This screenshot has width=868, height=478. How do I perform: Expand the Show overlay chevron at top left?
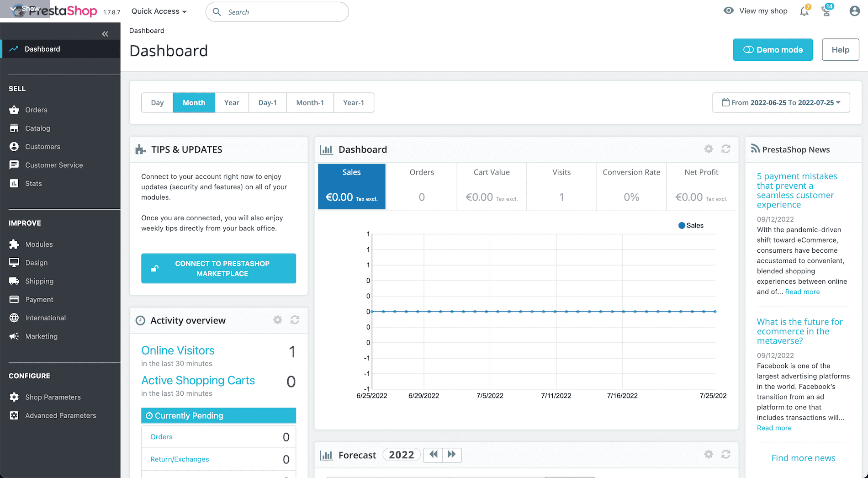[13, 8]
